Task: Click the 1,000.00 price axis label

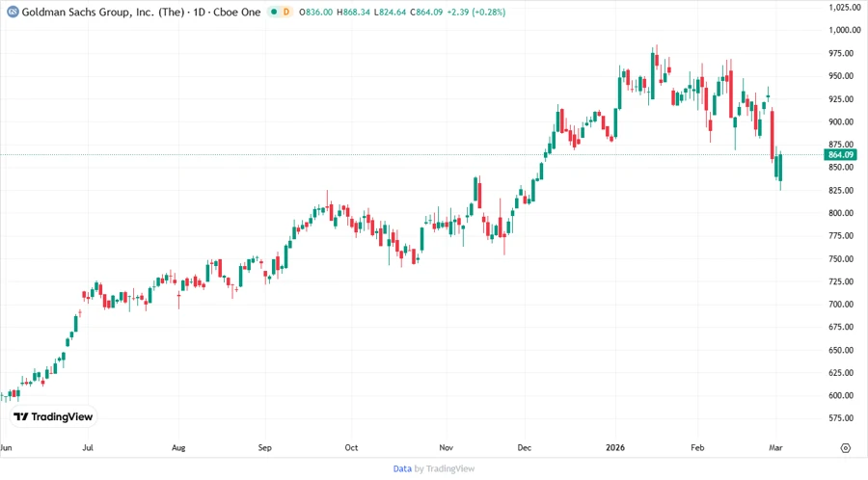Action: pyautogui.click(x=844, y=30)
